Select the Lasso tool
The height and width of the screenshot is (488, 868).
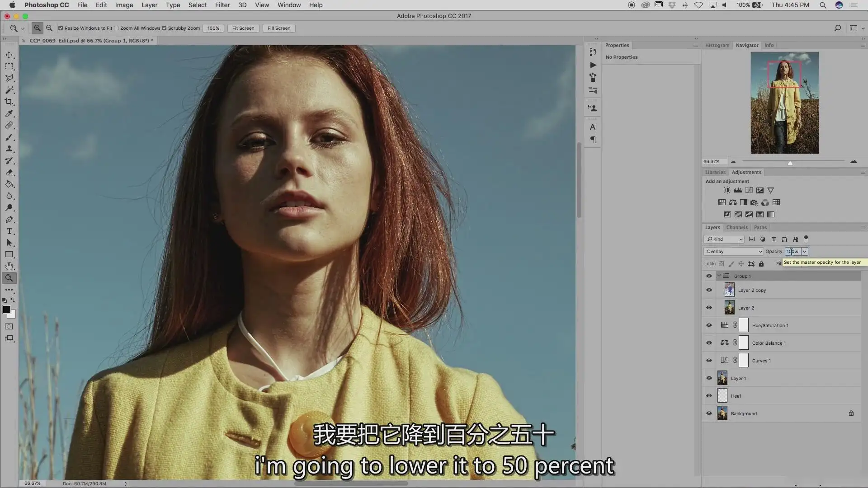(x=9, y=78)
